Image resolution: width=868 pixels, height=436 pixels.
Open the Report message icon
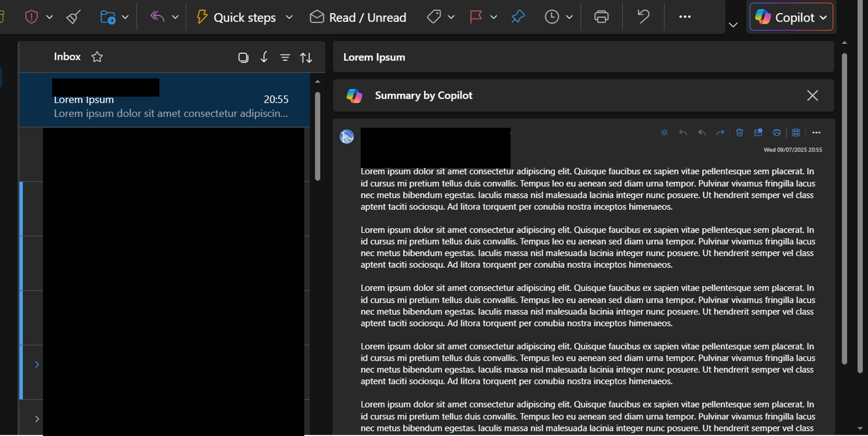(31, 17)
